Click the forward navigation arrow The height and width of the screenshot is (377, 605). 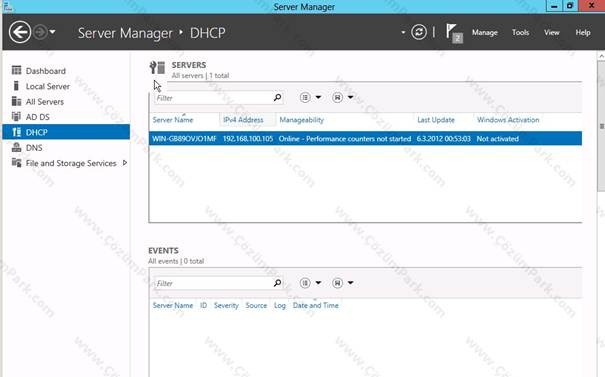40,32
